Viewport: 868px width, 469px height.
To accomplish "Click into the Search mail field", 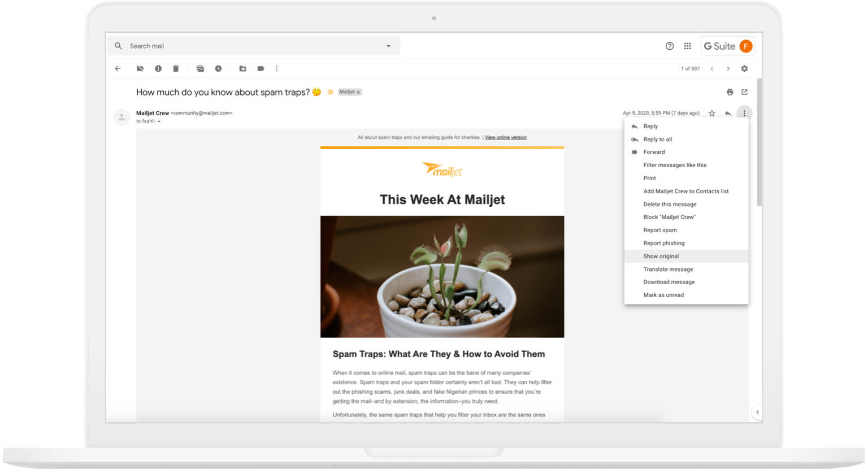I will 249,46.
